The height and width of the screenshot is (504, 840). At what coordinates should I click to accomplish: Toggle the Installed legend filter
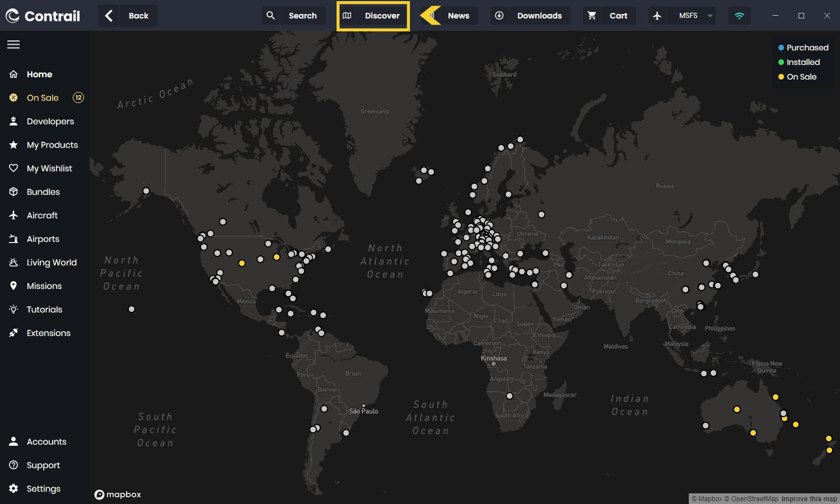click(x=799, y=62)
